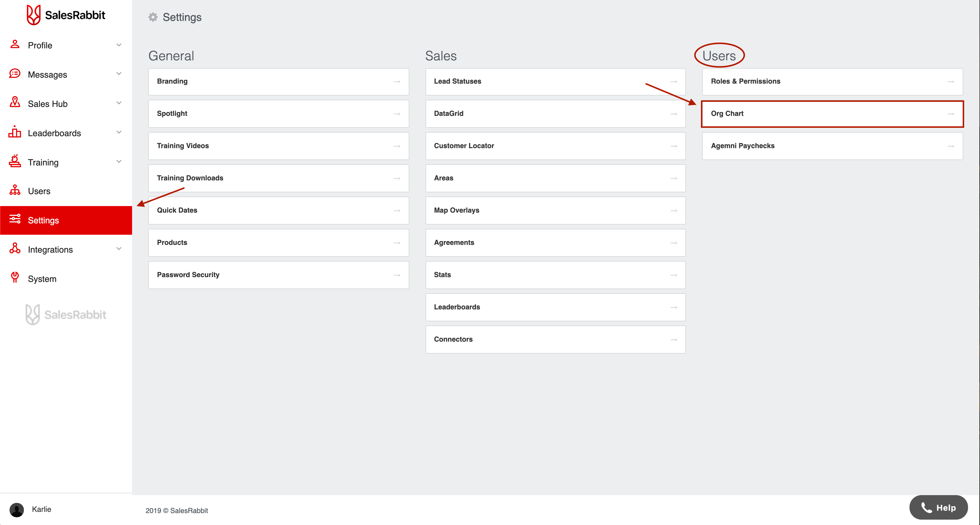Open Training Videos settings
This screenshot has height=525, width=980.
click(278, 146)
